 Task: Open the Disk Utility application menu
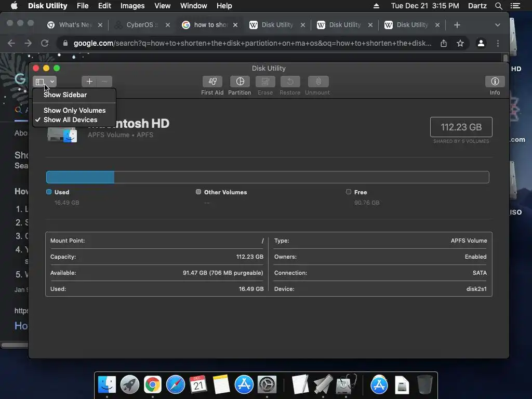pos(47,6)
